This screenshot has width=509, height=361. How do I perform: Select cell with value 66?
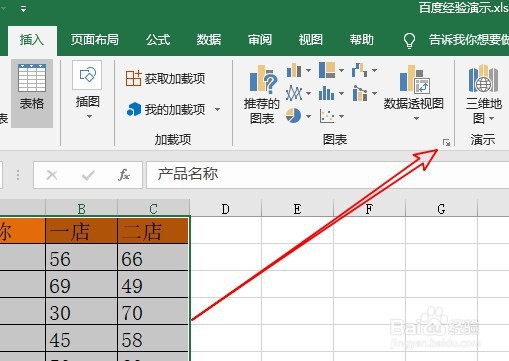(153, 257)
